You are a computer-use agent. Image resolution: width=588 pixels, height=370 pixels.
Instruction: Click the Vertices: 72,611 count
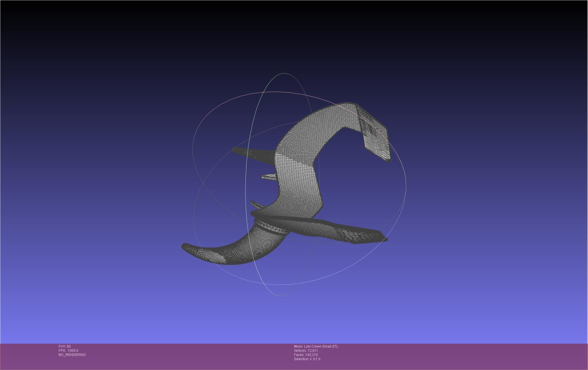[x=306, y=351]
